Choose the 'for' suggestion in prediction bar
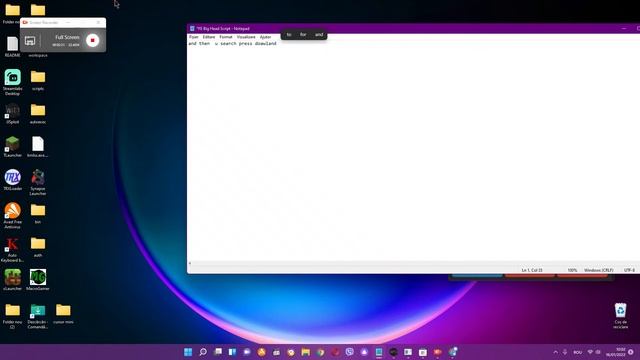The image size is (640, 360). (x=303, y=35)
